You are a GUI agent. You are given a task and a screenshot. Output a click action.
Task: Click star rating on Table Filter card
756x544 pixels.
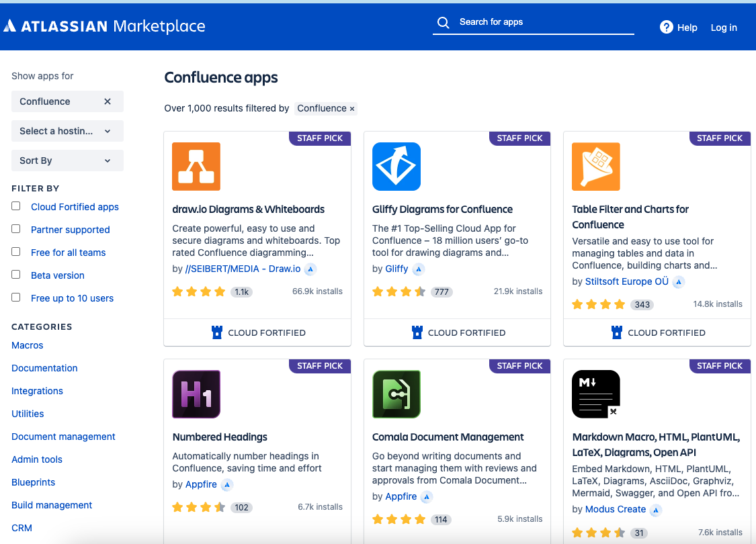point(598,304)
